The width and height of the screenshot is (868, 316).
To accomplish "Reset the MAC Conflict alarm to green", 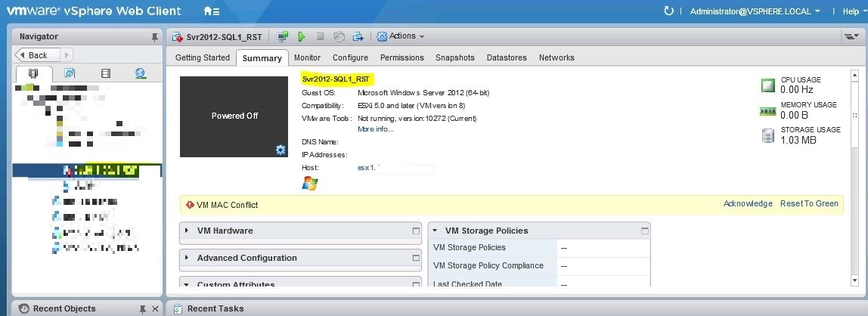I will pyautogui.click(x=809, y=203).
